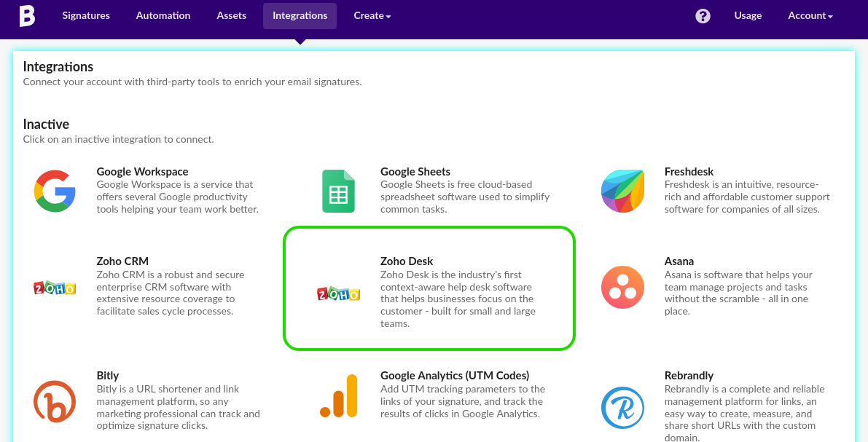This screenshot has height=442, width=868.
Task: Select the Bitly integration title
Action: click(107, 376)
